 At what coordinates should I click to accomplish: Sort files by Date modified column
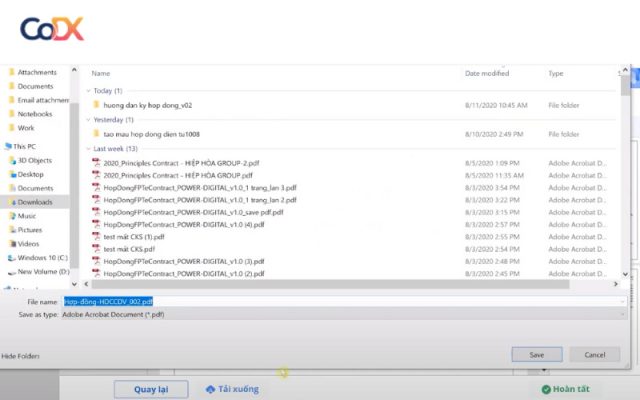[487, 73]
